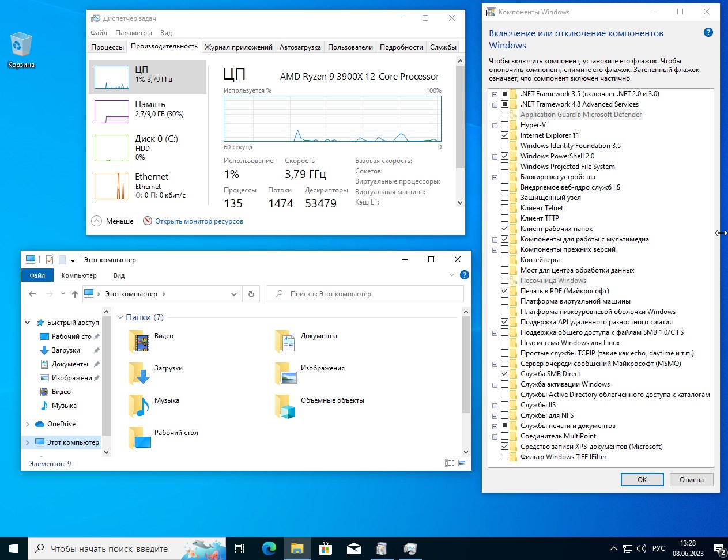This screenshot has width=728, height=560.
Task: Select the Ethernet panel in Task Manager
Action: (x=147, y=186)
